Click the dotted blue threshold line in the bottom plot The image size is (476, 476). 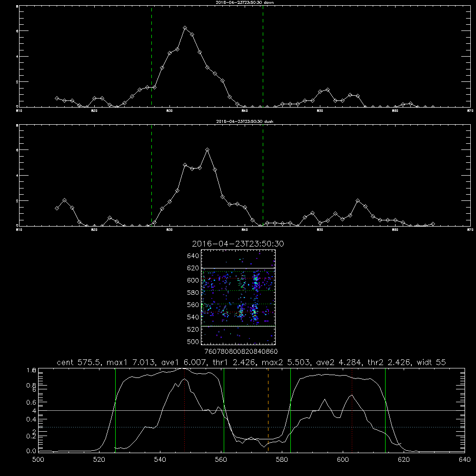[251, 427]
